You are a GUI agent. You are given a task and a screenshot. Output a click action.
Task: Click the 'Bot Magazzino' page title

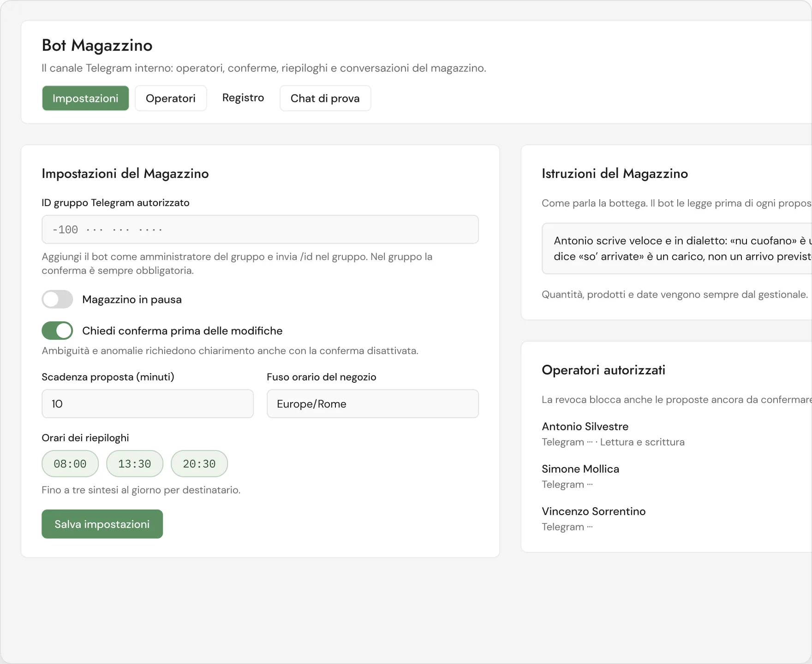click(x=97, y=45)
